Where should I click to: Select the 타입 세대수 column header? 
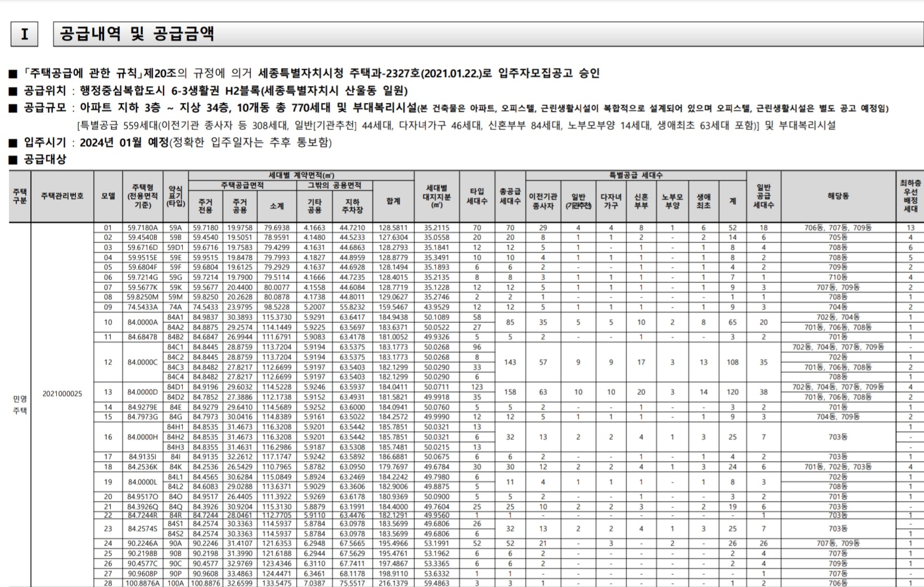pos(477,196)
